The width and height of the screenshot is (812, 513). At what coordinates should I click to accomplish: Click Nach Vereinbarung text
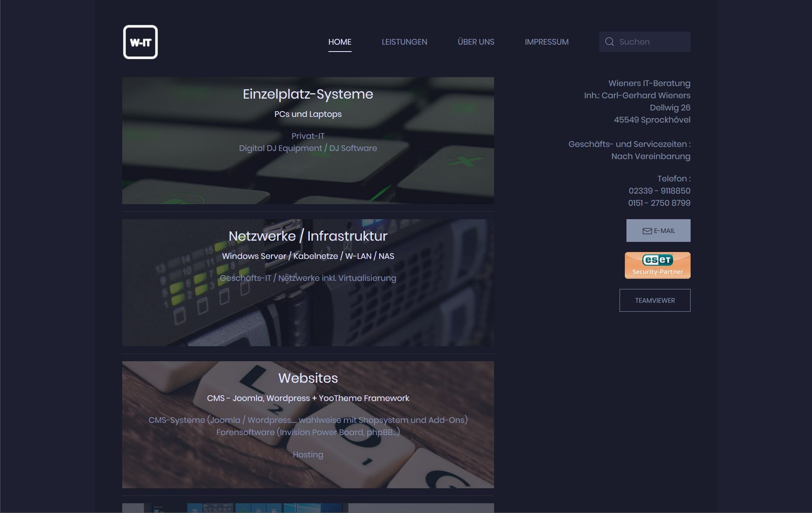(651, 156)
